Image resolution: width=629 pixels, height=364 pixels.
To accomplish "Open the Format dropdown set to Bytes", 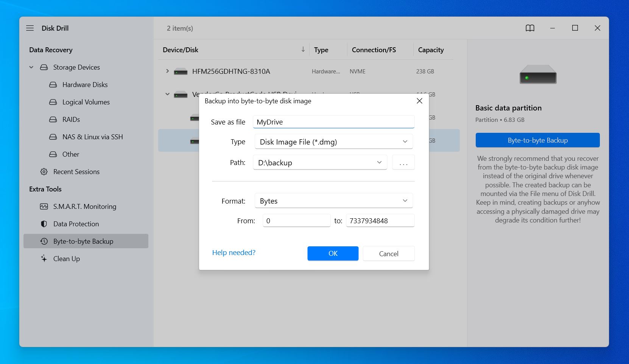I will [333, 201].
